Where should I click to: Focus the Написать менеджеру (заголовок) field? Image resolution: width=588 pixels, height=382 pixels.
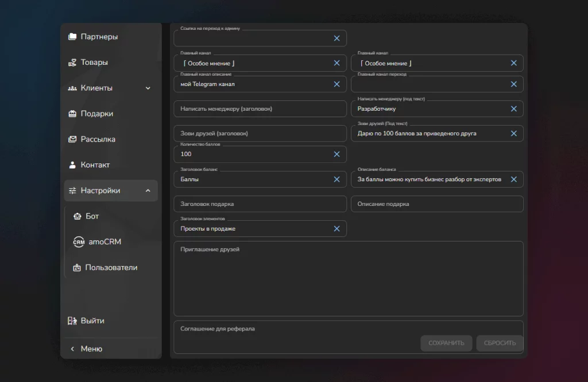point(260,108)
